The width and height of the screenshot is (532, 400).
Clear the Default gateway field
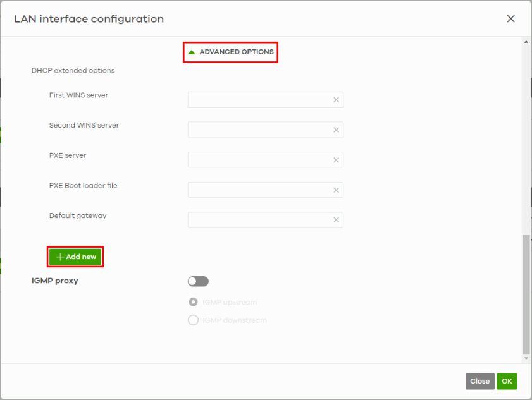337,220
